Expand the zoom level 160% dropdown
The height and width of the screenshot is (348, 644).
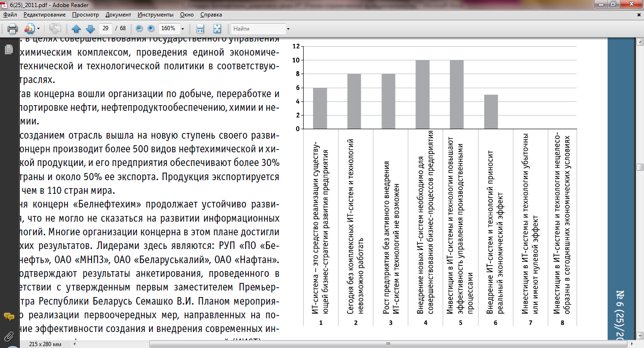point(182,29)
